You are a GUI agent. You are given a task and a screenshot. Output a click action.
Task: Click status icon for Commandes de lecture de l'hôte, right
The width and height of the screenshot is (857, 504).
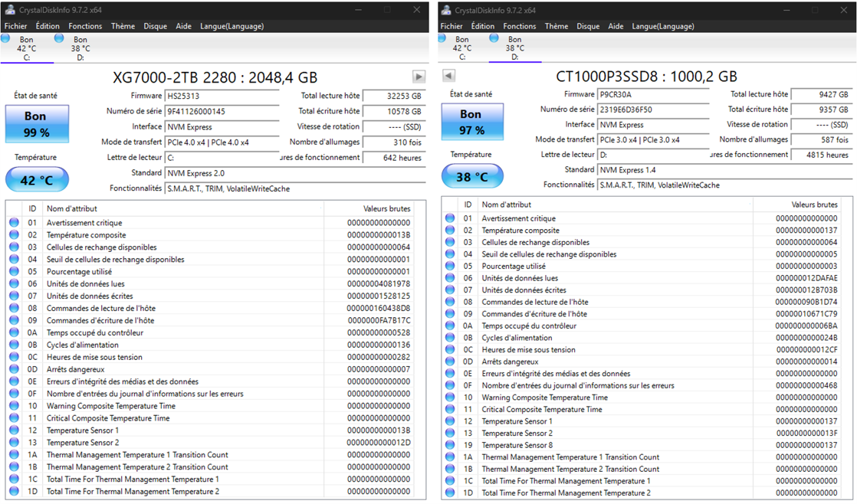450,302
